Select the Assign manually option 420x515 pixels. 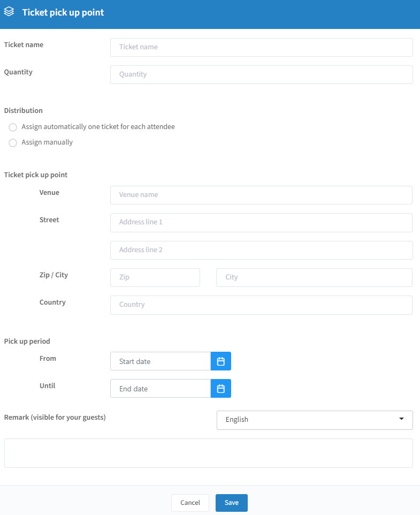click(x=13, y=142)
